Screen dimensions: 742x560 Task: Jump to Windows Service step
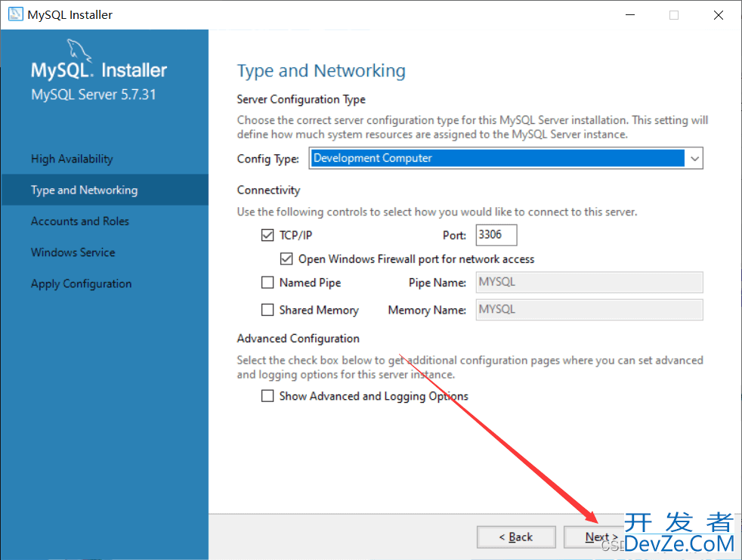tap(73, 252)
